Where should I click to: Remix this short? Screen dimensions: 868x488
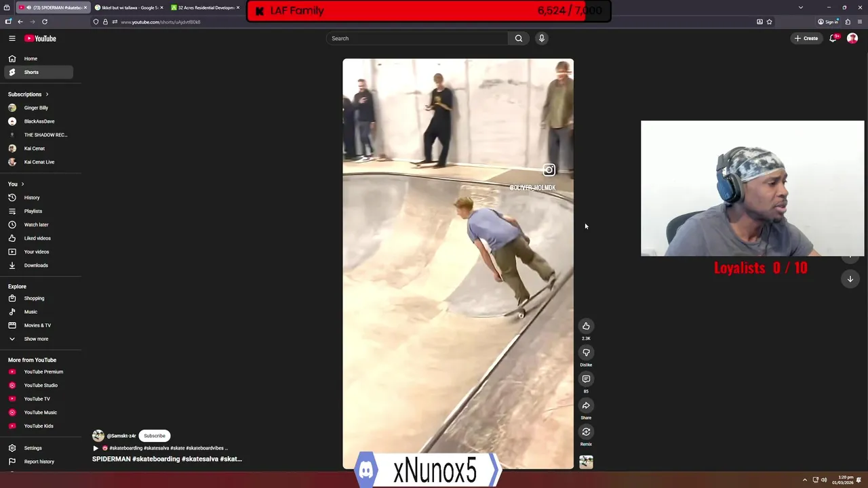586,432
